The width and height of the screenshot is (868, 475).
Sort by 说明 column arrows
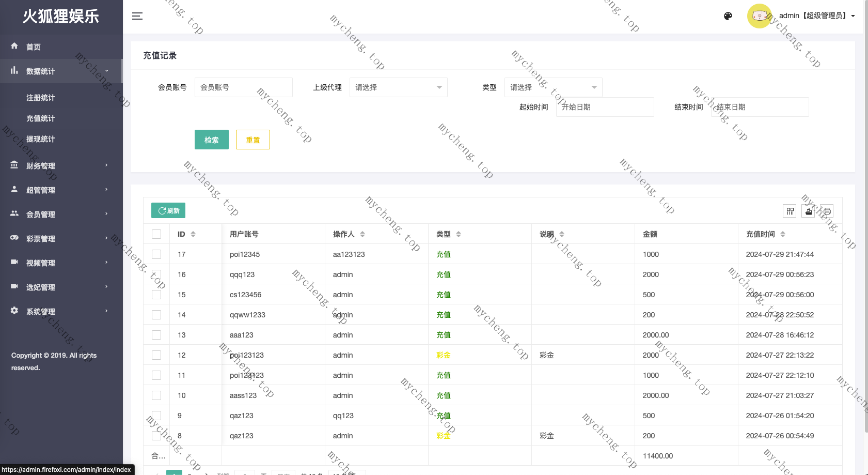(x=562, y=234)
